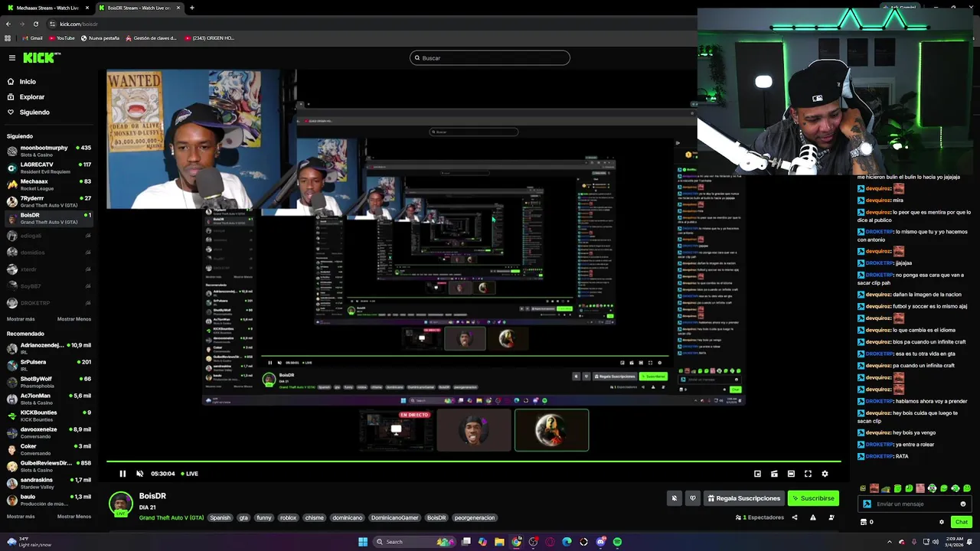Click the KICK logo
980x551 pixels.
pyautogui.click(x=40, y=57)
